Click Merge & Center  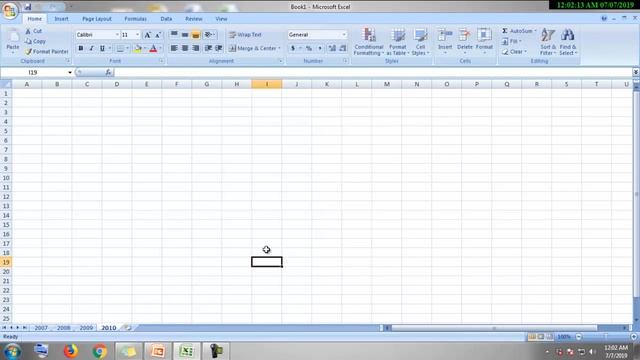[x=252, y=48]
